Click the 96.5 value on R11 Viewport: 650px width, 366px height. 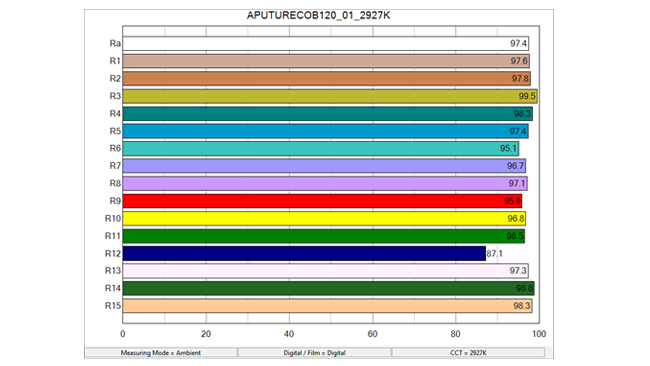(x=515, y=236)
